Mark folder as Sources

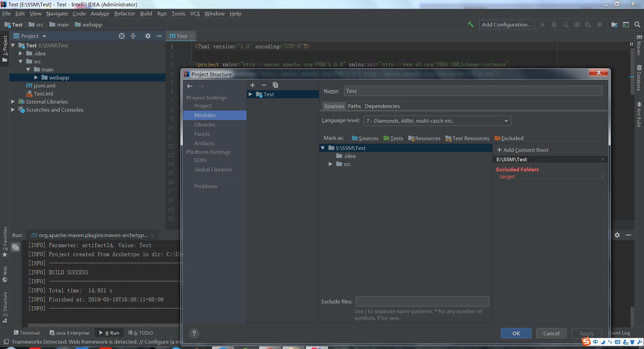pyautogui.click(x=365, y=138)
